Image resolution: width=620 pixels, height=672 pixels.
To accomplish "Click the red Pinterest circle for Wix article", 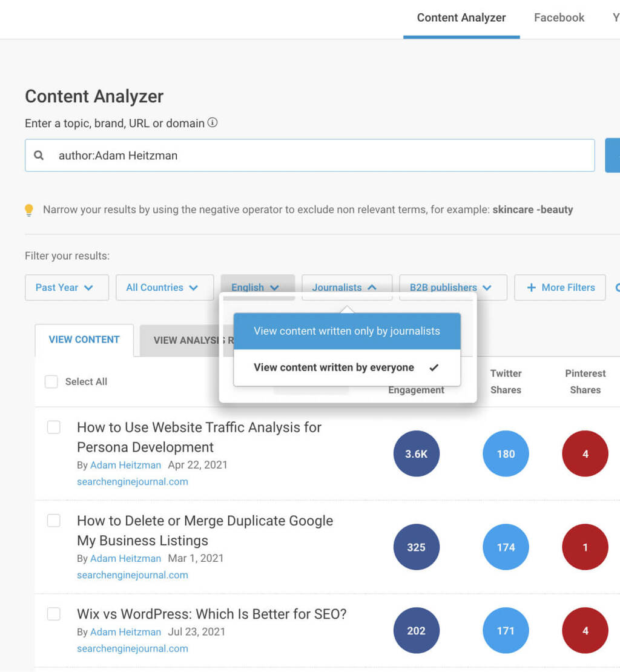I will point(585,631).
